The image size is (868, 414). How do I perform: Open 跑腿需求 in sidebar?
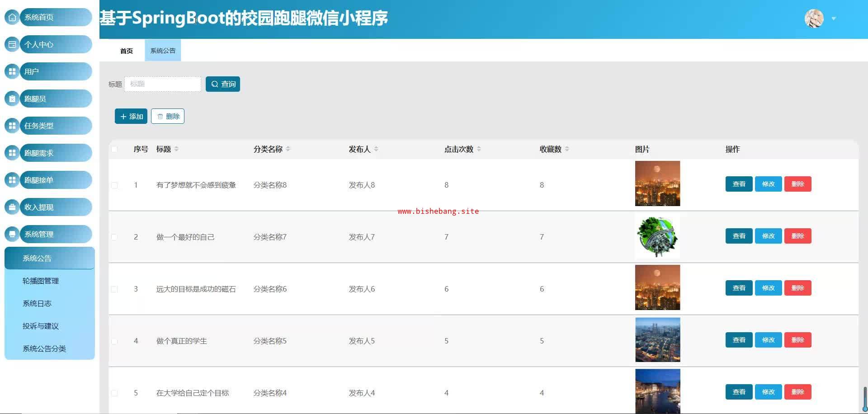(56, 153)
